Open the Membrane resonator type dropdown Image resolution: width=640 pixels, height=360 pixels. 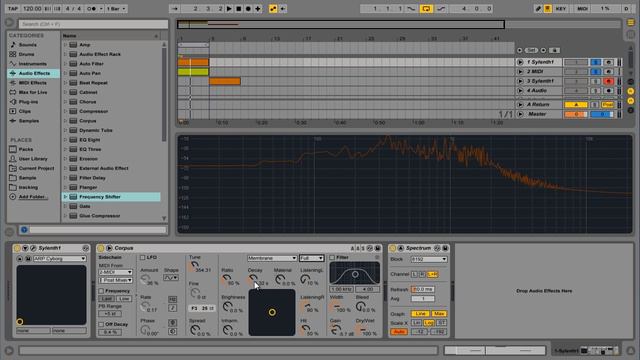click(x=271, y=258)
